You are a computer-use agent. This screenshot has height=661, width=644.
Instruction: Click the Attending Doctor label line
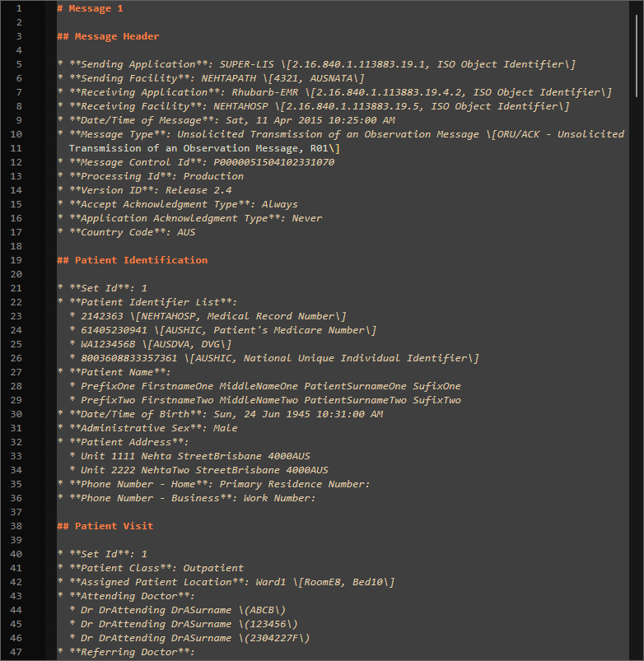click(127, 596)
